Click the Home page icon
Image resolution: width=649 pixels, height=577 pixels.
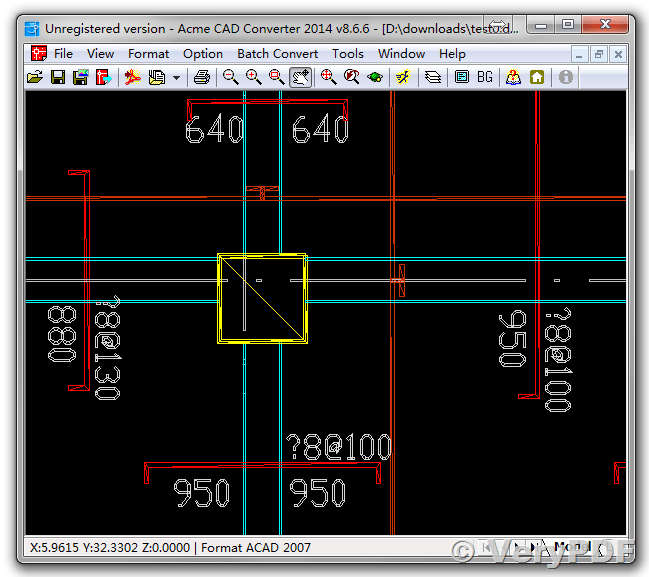[x=537, y=77]
